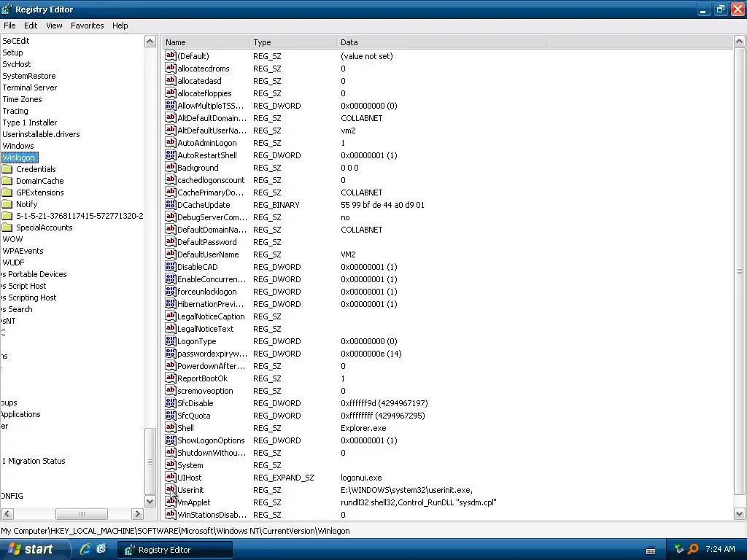Screen dimensions: 747x560
Task: Select the ReportBootOk value name
Action: (x=202, y=378)
